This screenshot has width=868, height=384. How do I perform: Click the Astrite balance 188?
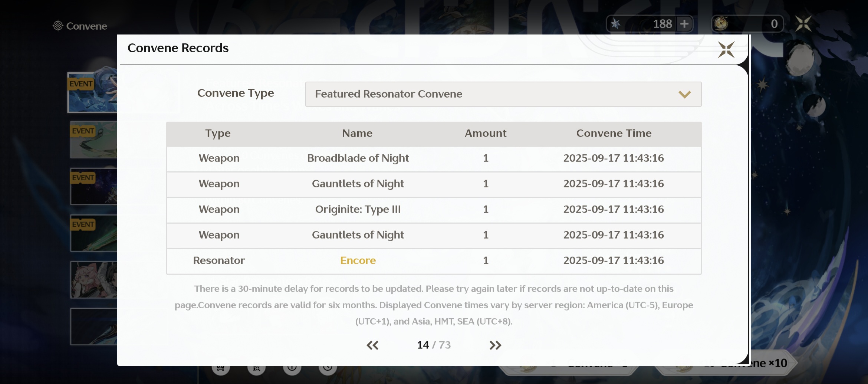[662, 24]
